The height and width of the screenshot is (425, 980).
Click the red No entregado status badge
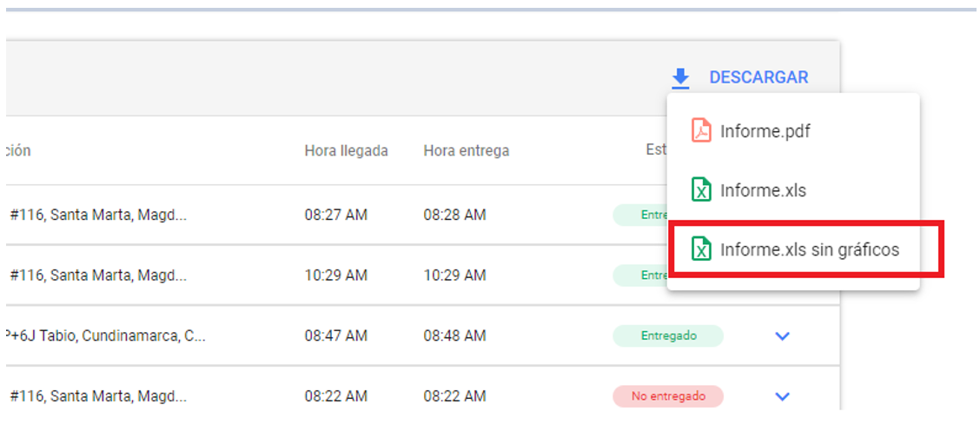coord(668,396)
